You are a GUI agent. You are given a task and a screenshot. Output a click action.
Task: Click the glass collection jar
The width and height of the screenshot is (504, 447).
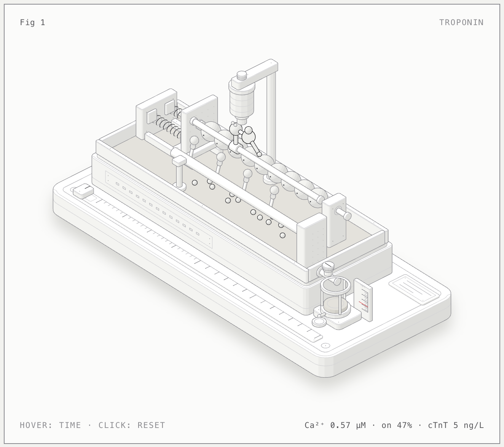pyautogui.click(x=335, y=297)
